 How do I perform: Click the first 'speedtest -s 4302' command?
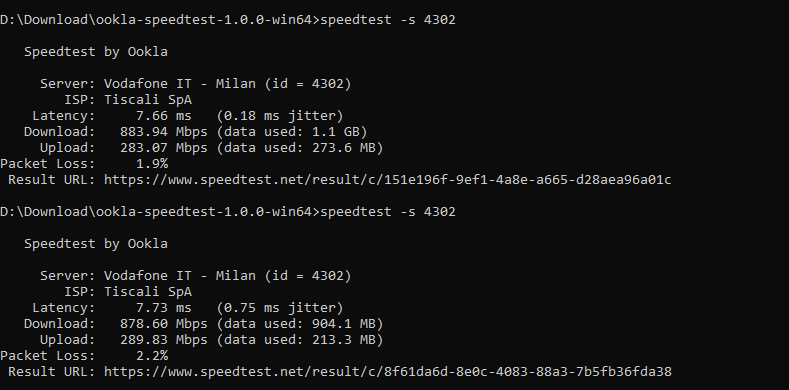click(387, 20)
